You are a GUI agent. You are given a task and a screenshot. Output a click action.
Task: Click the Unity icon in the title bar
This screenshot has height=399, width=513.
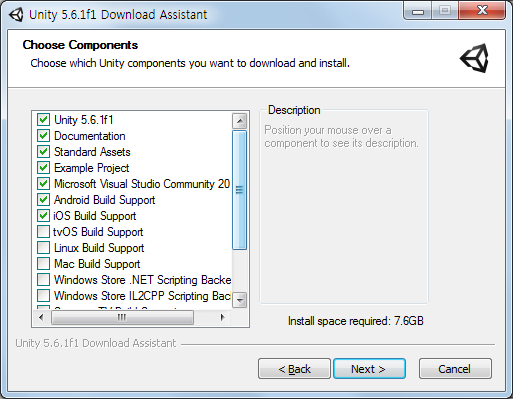pos(16,15)
